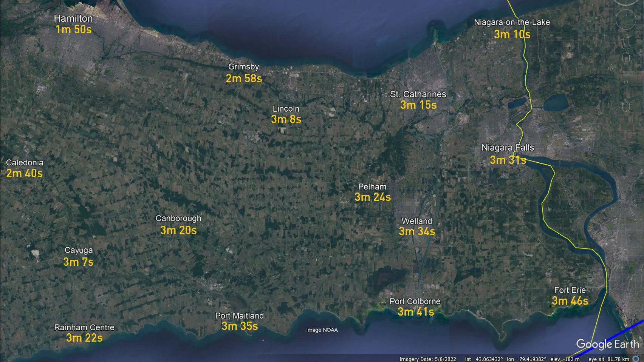Click the zoom slider track midpoint
Screen dimensions: 644x362
(626, 82)
